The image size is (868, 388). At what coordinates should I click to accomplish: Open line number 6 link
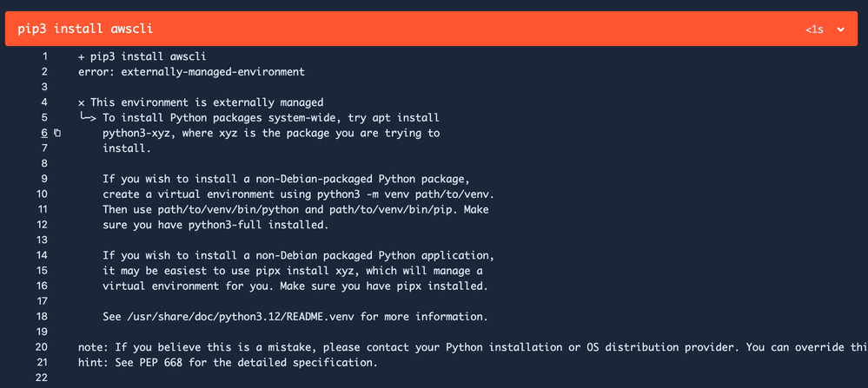click(44, 133)
